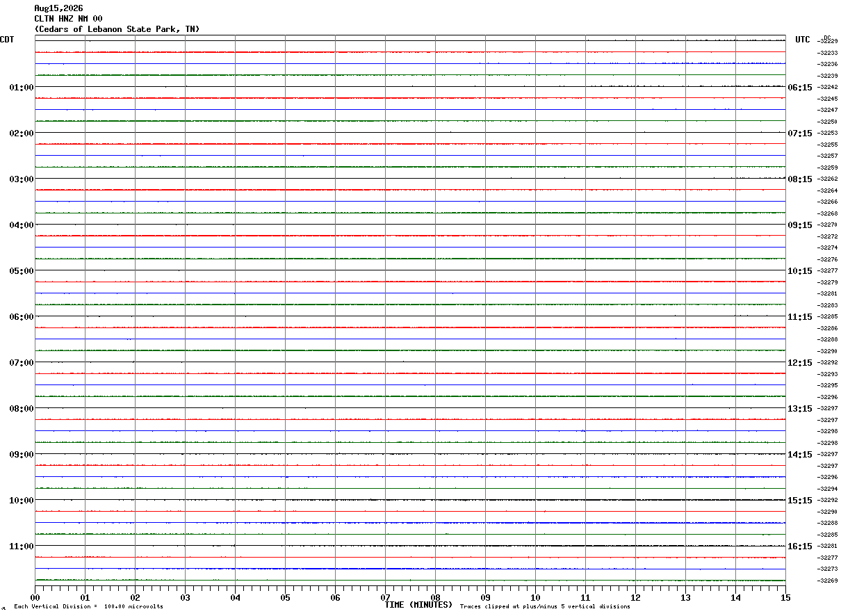This screenshot has width=841, height=616.
Task: Select the TIME (MINUTES) axis title
Action: point(418,605)
